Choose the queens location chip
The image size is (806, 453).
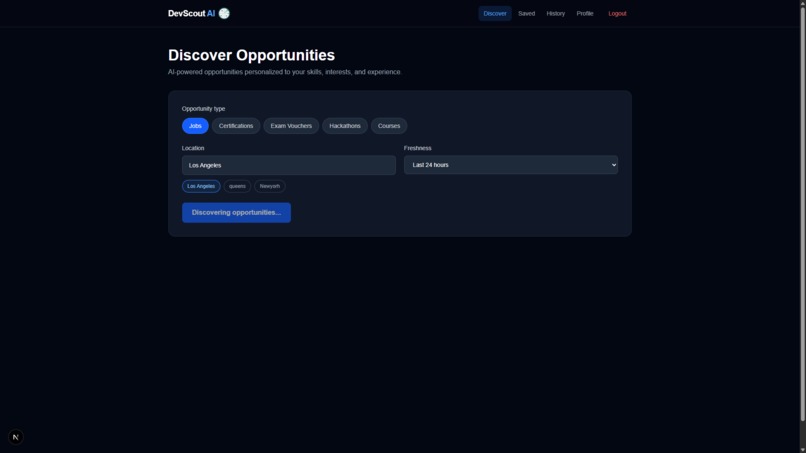pyautogui.click(x=237, y=186)
